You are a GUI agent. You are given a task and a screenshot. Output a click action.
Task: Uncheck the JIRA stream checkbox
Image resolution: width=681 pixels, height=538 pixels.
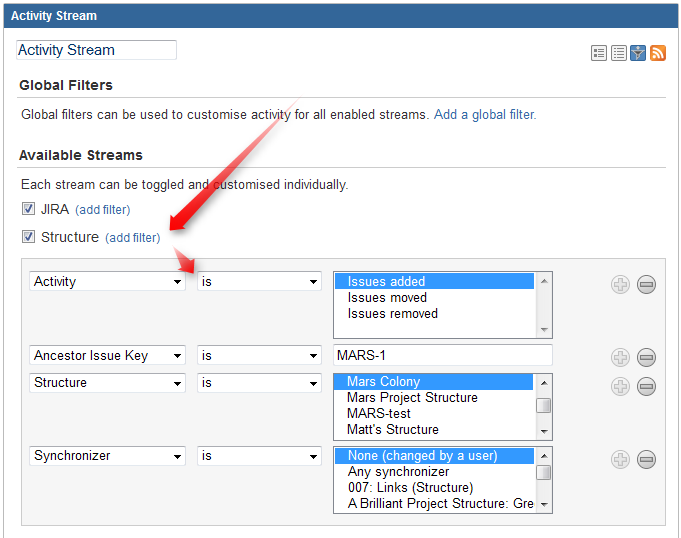pyautogui.click(x=28, y=209)
